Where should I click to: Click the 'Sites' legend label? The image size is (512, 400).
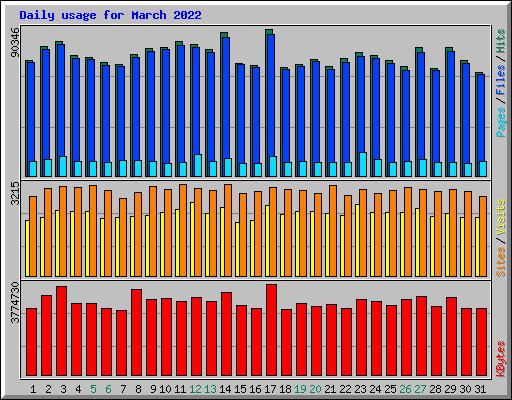pyautogui.click(x=501, y=262)
